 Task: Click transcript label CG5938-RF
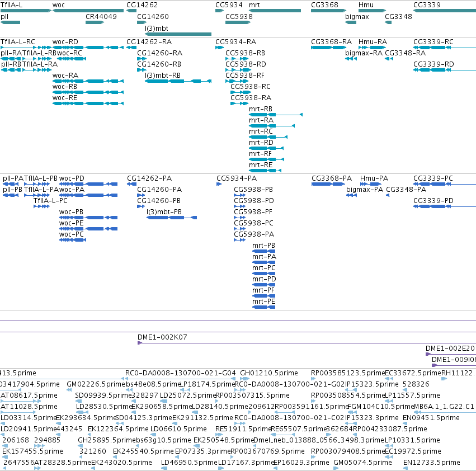point(245,76)
